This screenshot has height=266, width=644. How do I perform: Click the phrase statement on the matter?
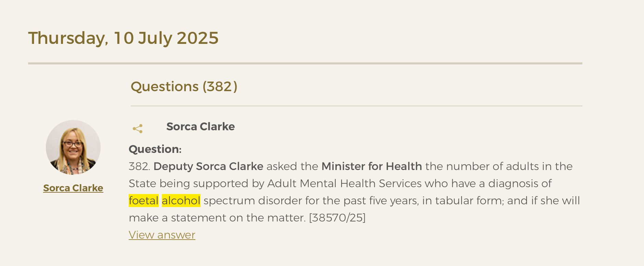[238, 218]
